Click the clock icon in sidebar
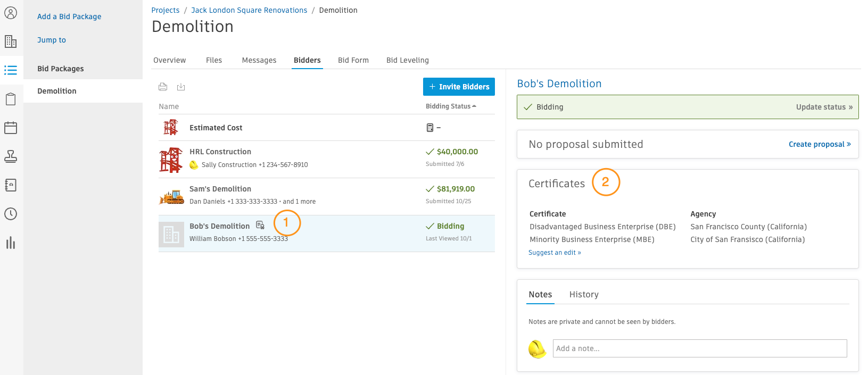Image resolution: width=868 pixels, height=375 pixels. coord(11,214)
